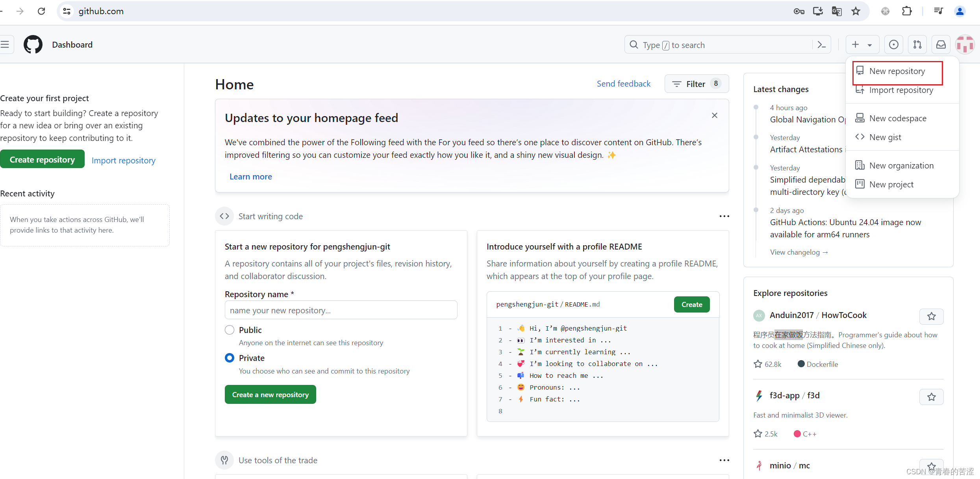This screenshot has width=980, height=479.
Task: Open the hamburger navigation menu
Action: (x=5, y=44)
